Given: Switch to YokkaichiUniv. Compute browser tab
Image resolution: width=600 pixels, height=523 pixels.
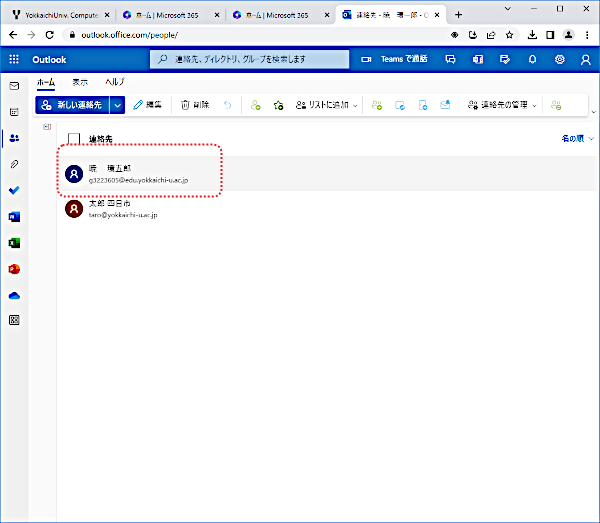Looking at the screenshot, I should (60, 15).
